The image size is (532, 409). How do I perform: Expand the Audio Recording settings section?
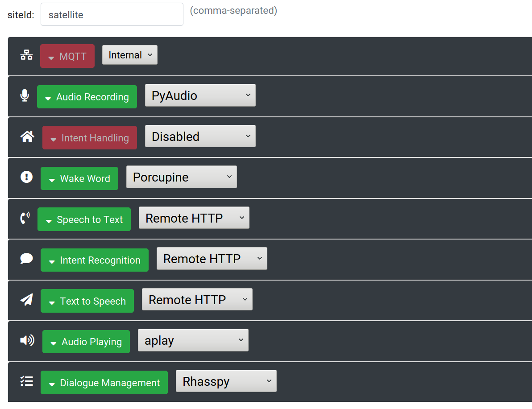tap(87, 96)
